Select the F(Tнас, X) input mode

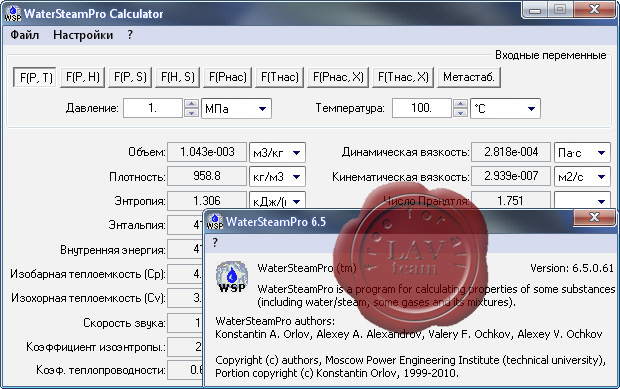[403, 77]
